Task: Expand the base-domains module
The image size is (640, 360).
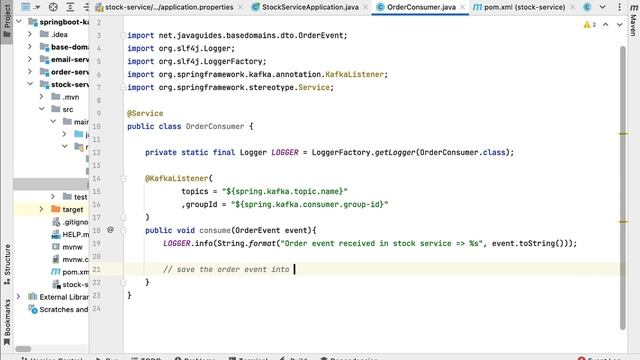Action: pos(30,47)
